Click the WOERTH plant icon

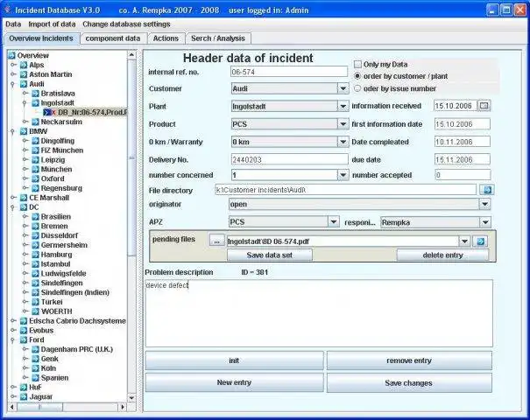tap(36, 311)
